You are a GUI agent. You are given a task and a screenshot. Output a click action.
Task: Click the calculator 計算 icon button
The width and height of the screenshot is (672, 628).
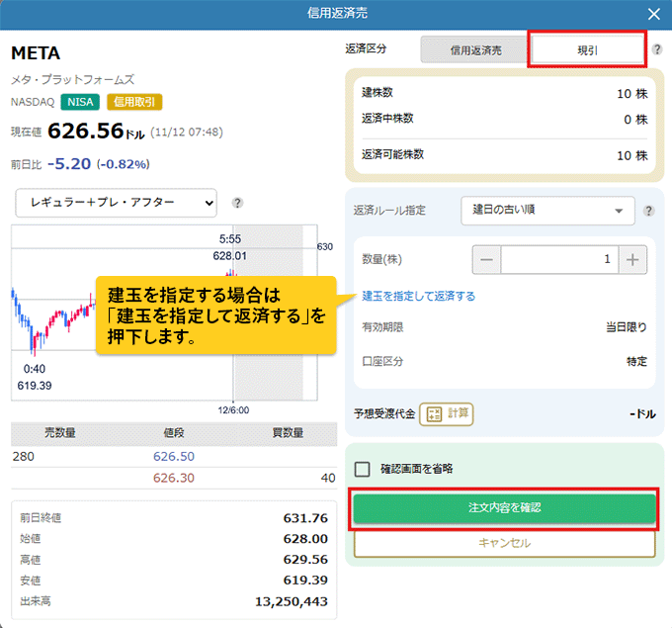(447, 414)
